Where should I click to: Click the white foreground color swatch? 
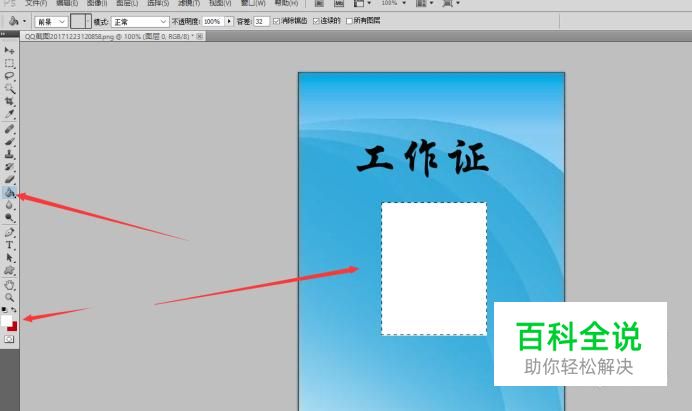point(6,321)
